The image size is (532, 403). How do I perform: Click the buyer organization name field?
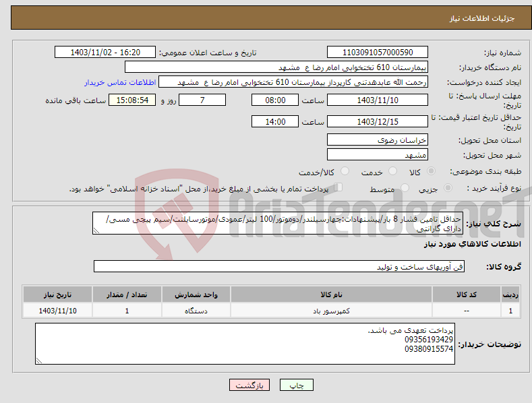click(276, 67)
